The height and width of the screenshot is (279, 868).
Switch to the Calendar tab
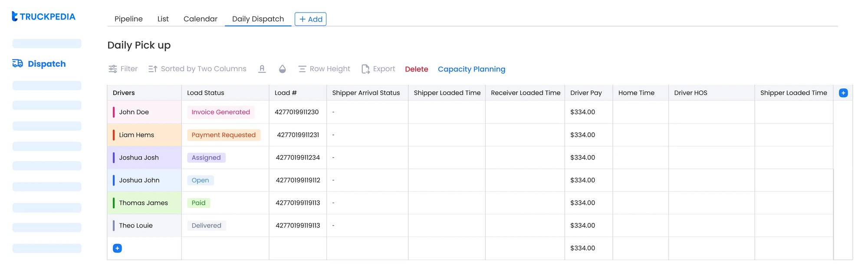click(x=200, y=19)
